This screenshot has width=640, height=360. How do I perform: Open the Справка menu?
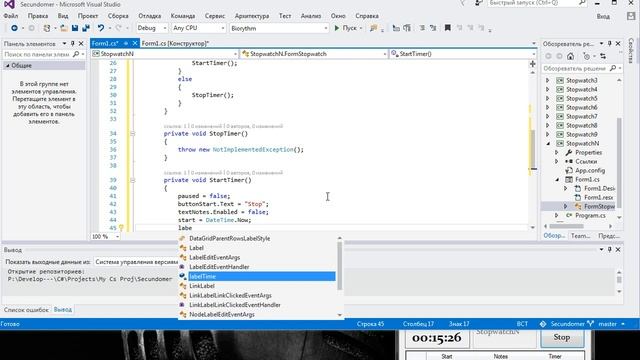click(367, 16)
